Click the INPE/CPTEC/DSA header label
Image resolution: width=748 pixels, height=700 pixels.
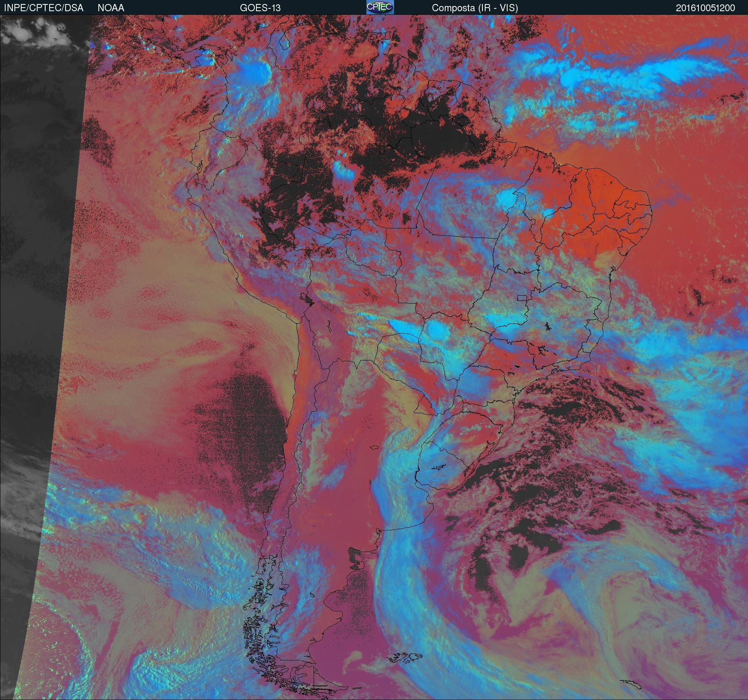pos(44,8)
